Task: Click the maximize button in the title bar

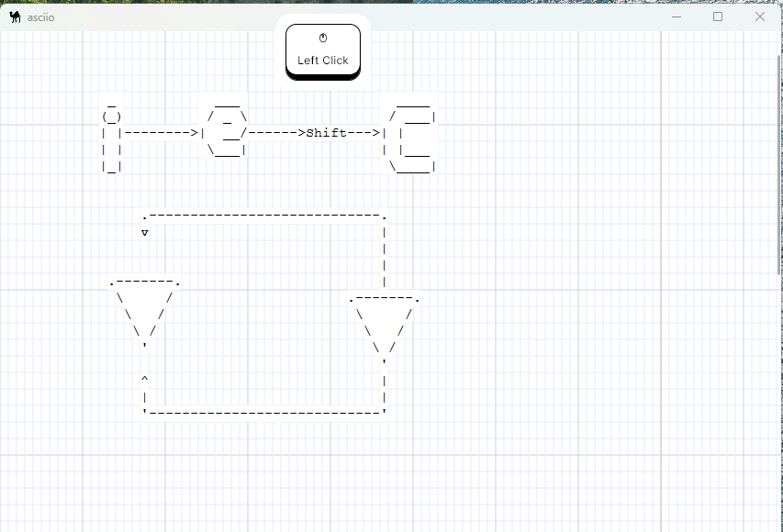Action: coord(718,17)
